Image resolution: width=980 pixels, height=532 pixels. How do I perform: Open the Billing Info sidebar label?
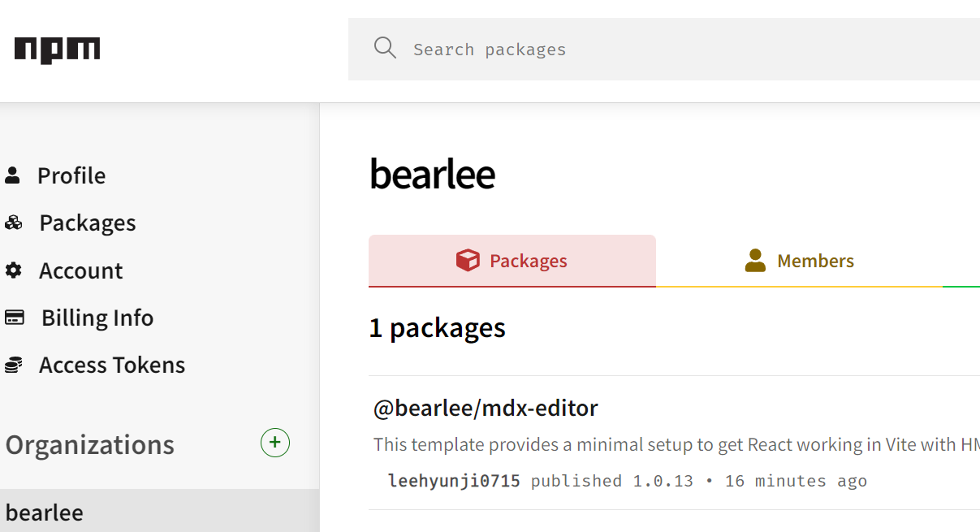(x=97, y=318)
